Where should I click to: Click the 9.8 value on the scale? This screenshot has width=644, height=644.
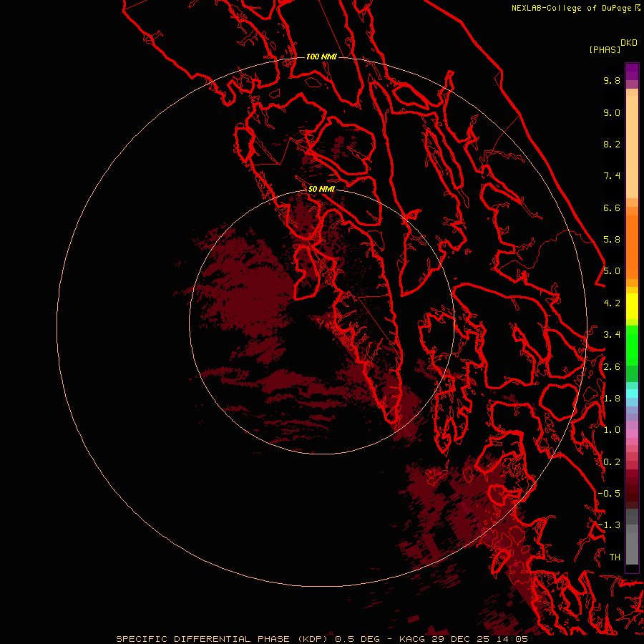click(x=612, y=80)
